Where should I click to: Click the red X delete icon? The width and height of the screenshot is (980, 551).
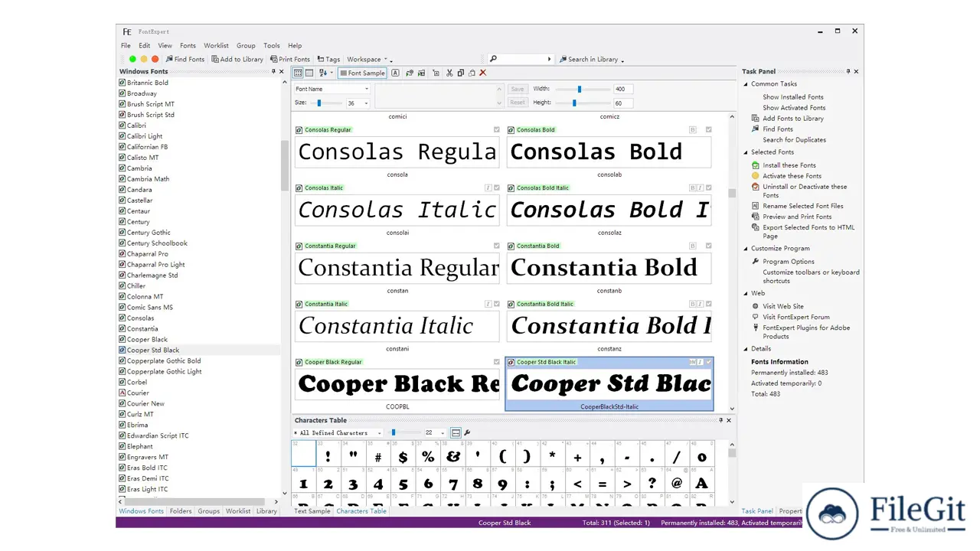coord(482,73)
